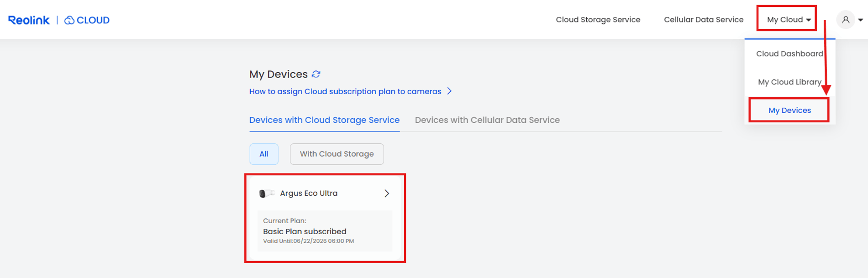Click the Basic Plan subscribed text
This screenshot has height=278, width=868.
pyautogui.click(x=305, y=231)
